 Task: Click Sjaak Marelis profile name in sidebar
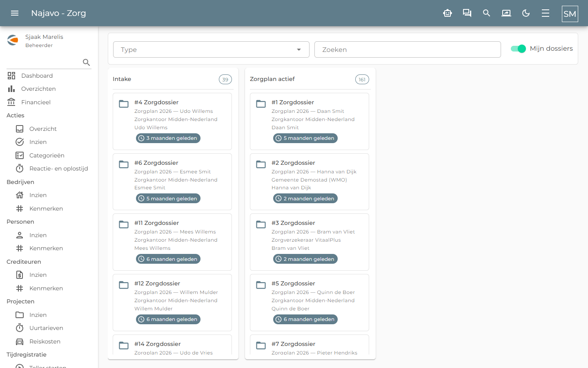click(44, 37)
